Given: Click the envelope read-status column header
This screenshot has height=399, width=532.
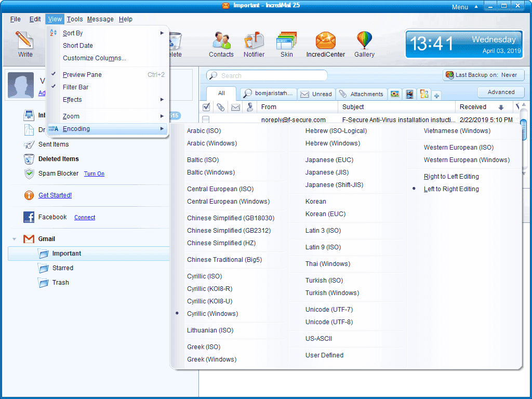Looking at the screenshot, I should 235,107.
